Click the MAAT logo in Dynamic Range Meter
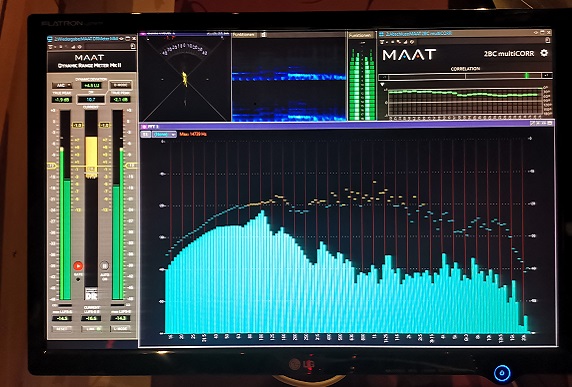 point(89,58)
